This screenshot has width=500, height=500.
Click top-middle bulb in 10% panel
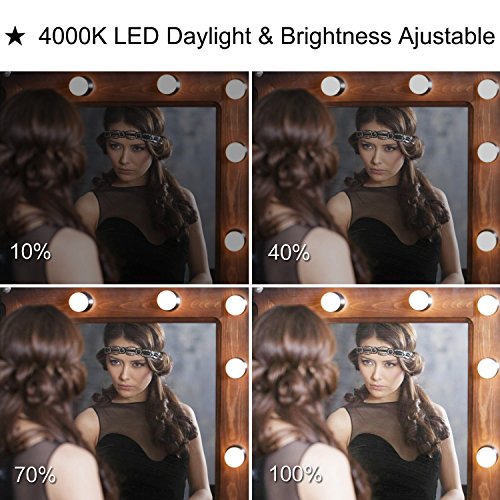pos(168,84)
